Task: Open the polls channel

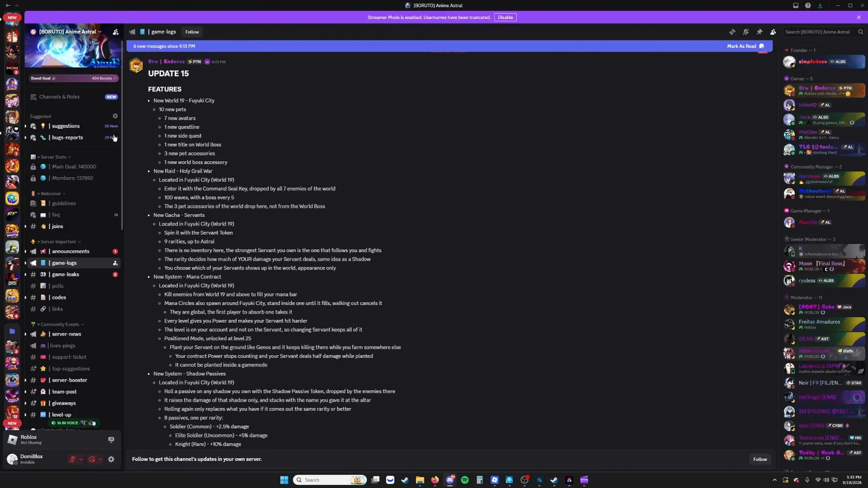Action: pyautogui.click(x=73, y=286)
